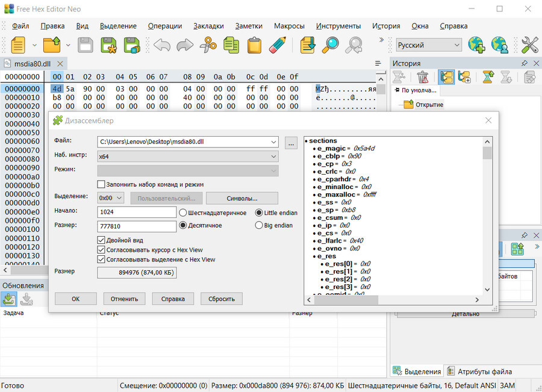Open the Операции menu

tap(165, 26)
